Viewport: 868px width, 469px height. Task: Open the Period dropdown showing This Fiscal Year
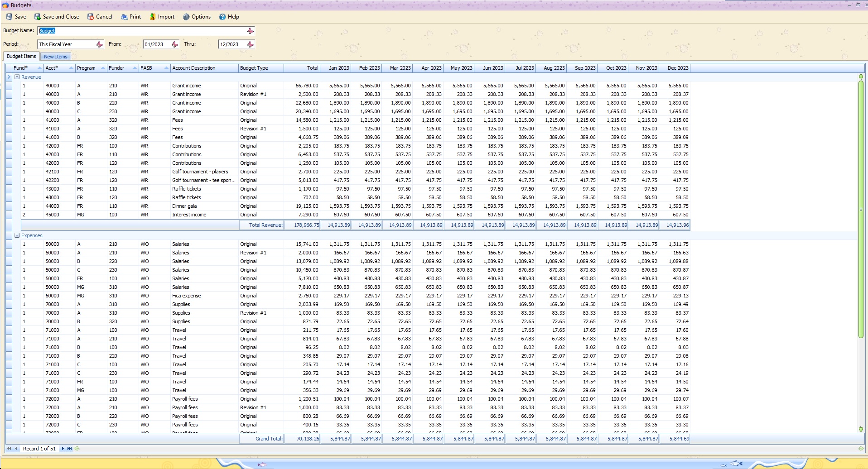[x=100, y=44]
